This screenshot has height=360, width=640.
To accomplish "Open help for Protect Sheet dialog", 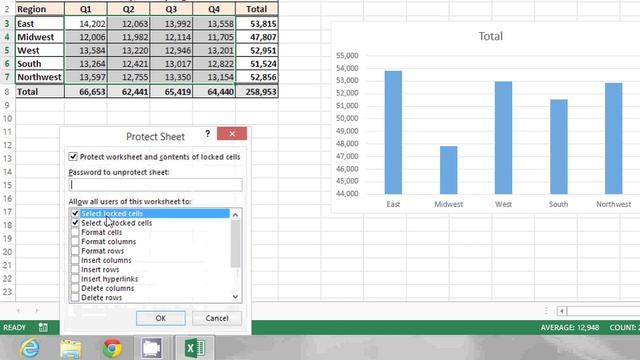I will 208,133.
